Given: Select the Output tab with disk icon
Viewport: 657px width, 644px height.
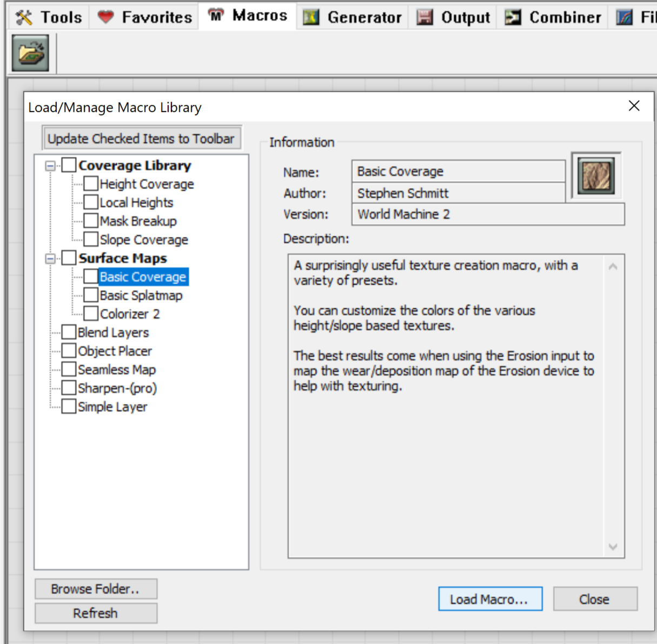Looking at the screenshot, I should pos(454,17).
